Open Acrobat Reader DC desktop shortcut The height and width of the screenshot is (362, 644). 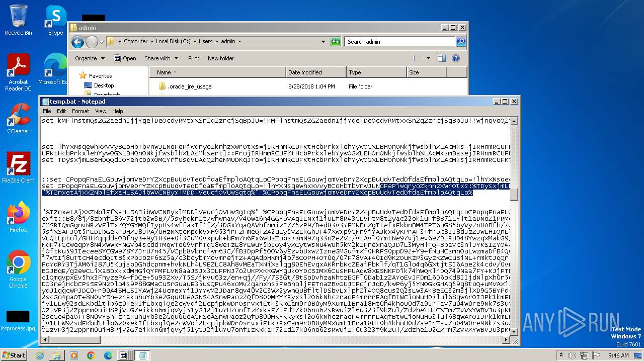(x=18, y=72)
